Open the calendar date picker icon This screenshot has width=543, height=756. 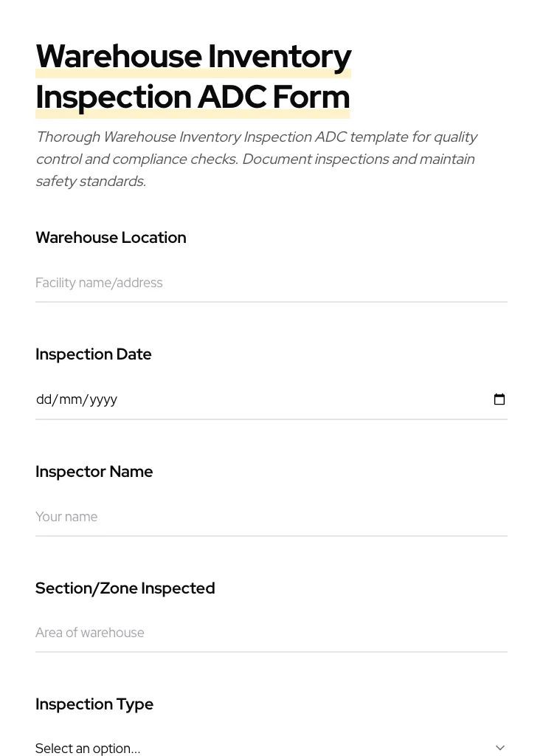point(499,399)
